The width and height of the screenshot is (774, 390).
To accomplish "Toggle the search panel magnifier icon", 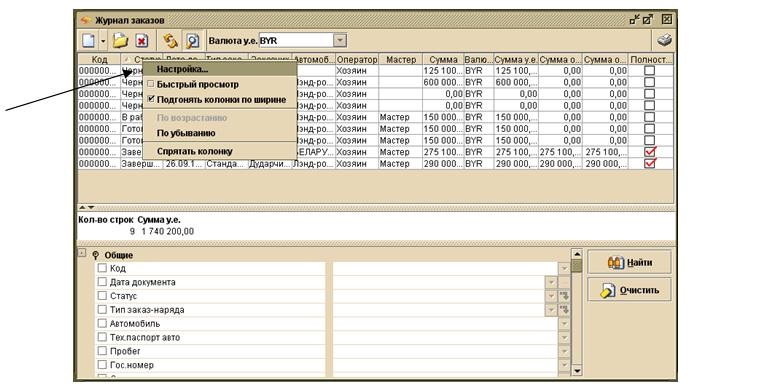I will coord(192,40).
